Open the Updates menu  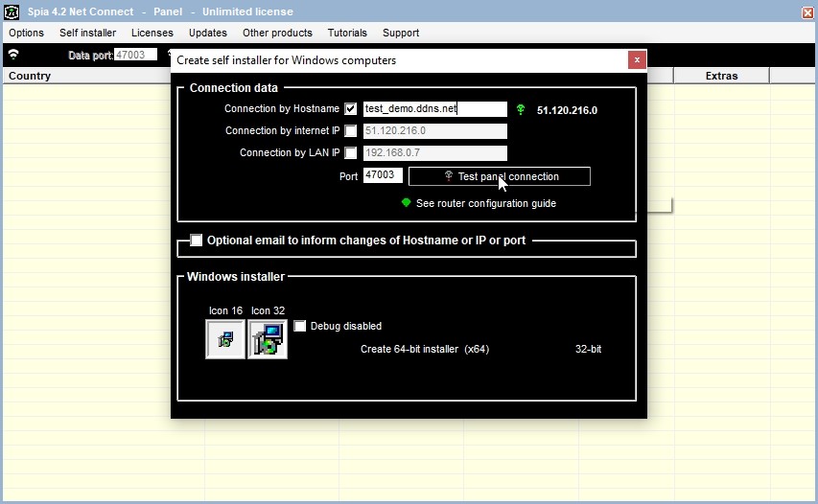tap(208, 33)
